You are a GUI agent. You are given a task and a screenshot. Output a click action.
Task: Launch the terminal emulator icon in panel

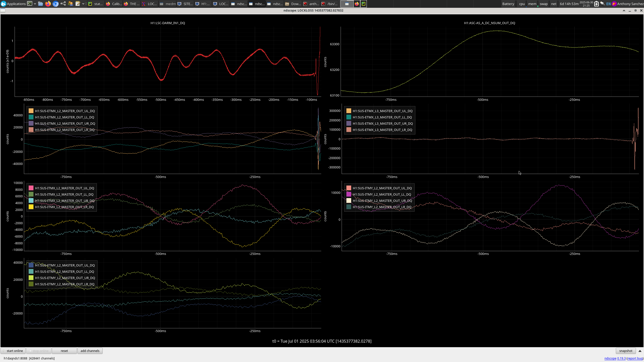[x=30, y=4]
